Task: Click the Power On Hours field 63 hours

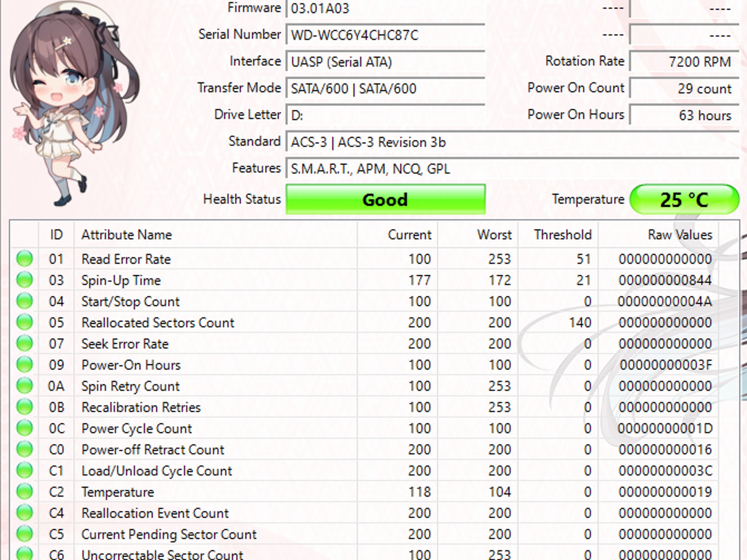Action: [684, 115]
